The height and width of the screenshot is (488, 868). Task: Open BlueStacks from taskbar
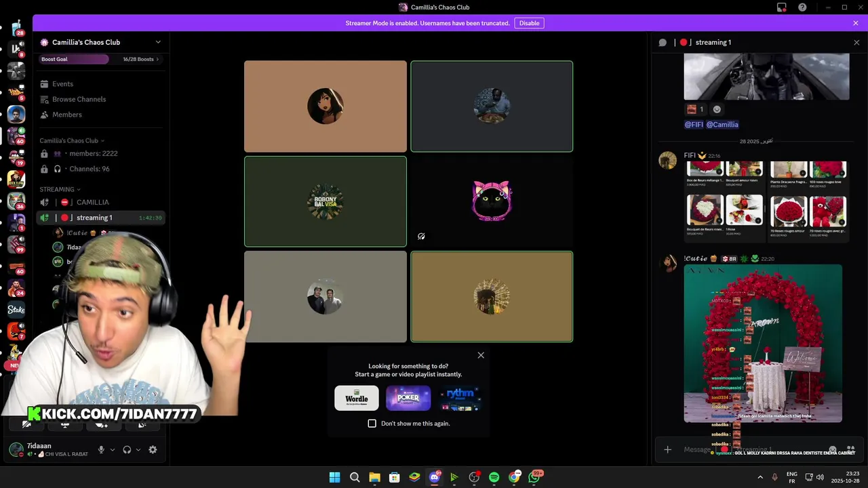414,477
